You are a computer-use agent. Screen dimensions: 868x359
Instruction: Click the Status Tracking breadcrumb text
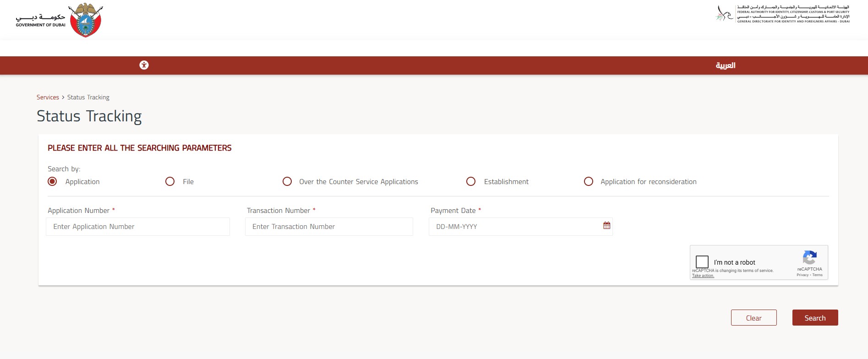click(x=88, y=97)
